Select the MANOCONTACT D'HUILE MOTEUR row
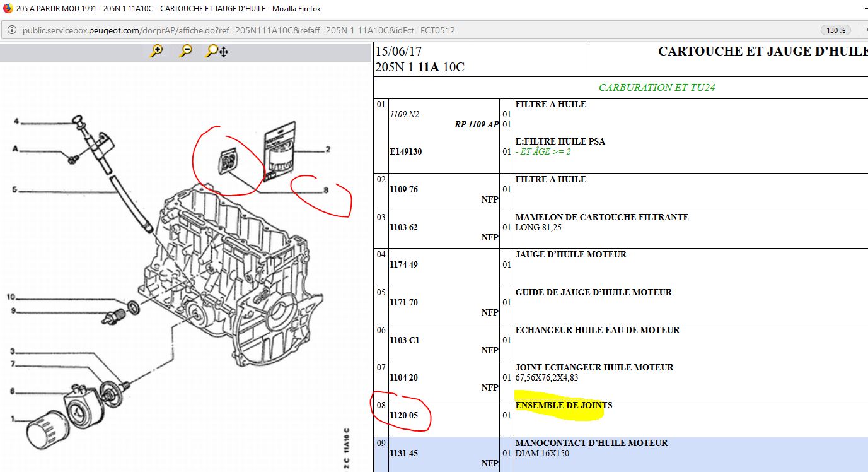 pos(591,443)
